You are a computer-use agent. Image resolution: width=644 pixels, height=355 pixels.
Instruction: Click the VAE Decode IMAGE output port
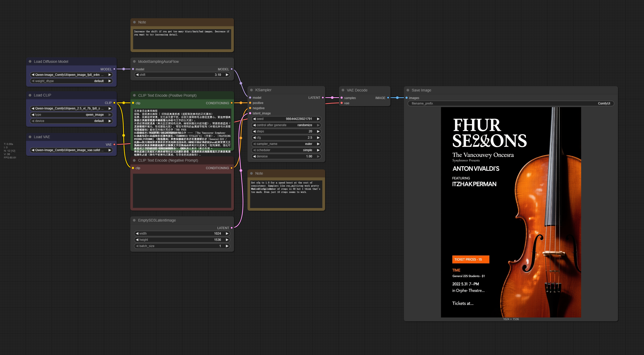pyautogui.click(x=388, y=98)
